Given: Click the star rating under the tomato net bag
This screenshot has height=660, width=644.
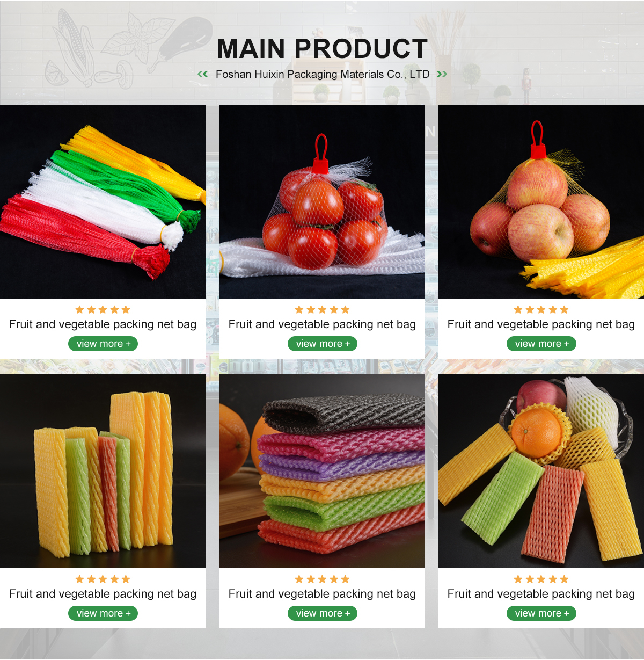Looking at the screenshot, I should (x=322, y=309).
